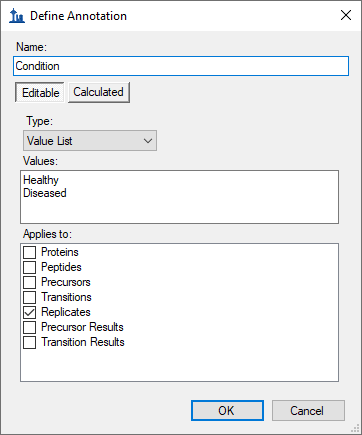The width and height of the screenshot is (362, 435).
Task: Enable the Proteins checkbox
Action: (x=29, y=252)
